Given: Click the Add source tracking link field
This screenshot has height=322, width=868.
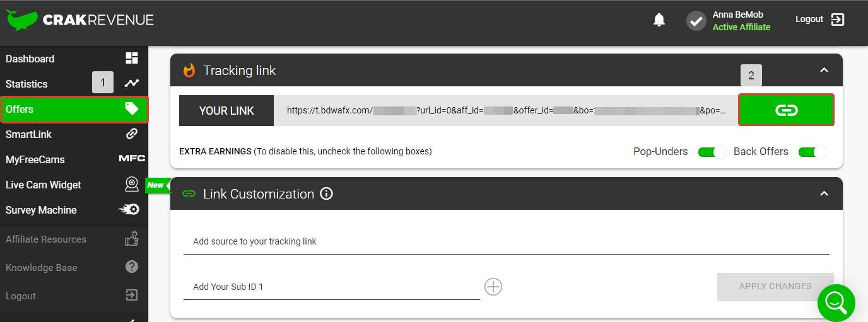Looking at the screenshot, I should point(506,242).
